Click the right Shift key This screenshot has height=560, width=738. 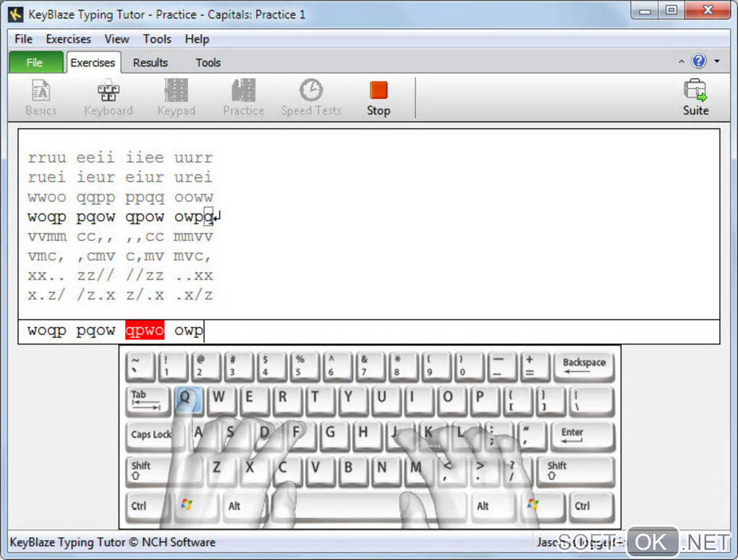575,472
